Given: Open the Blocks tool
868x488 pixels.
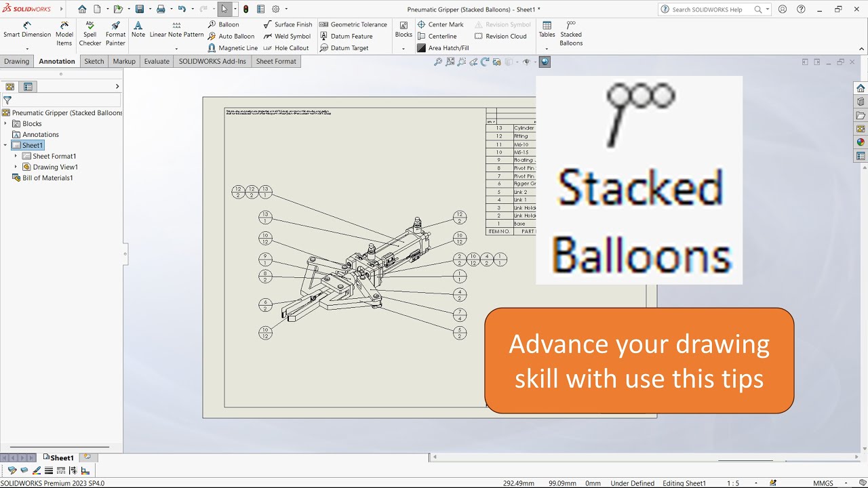Looking at the screenshot, I should pos(403,30).
